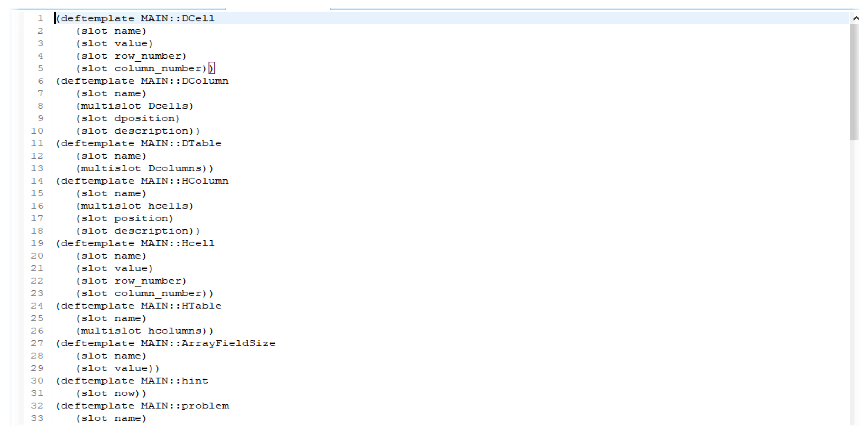Select line number 6 in margin
Screen dimensions: 868x437
click(40, 81)
